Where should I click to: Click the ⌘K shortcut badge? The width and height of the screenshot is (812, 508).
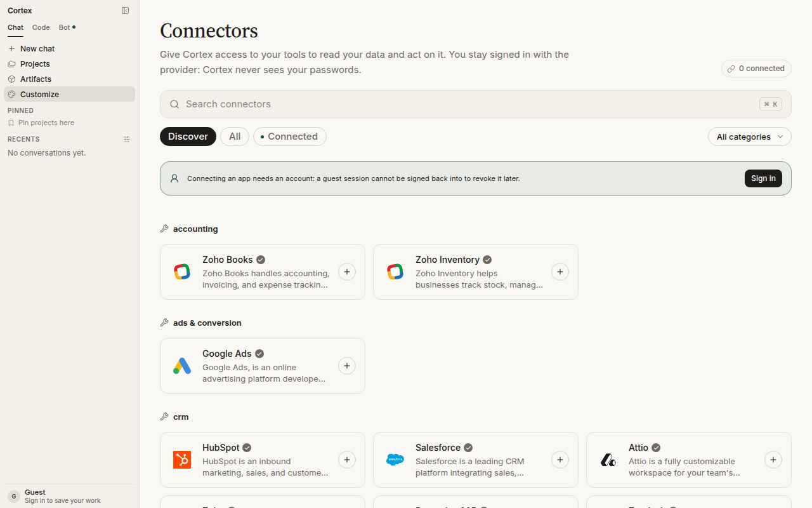(x=771, y=104)
